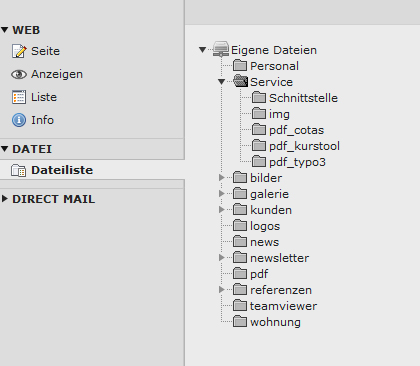This screenshot has height=366, width=420.
Task: Collapse the WEB module group
Action: pos(5,30)
